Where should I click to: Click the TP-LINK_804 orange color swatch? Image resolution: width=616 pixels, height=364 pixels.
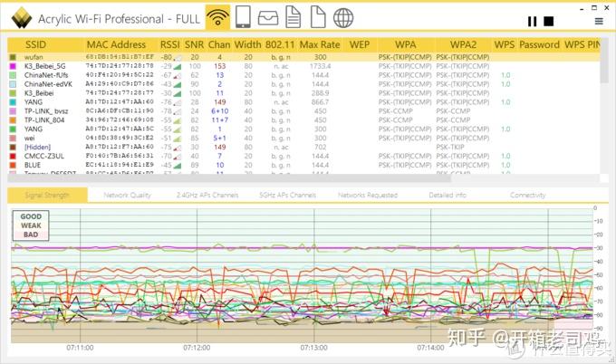click(x=13, y=120)
